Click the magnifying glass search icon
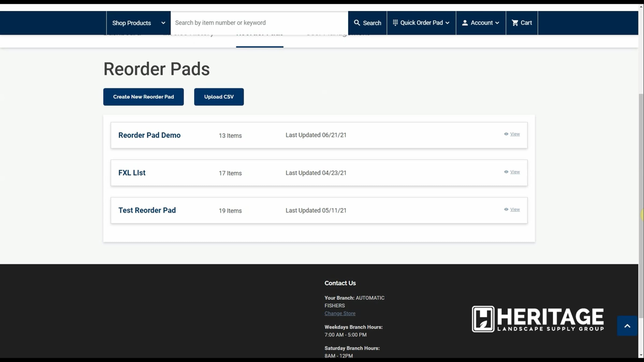 coord(357,23)
